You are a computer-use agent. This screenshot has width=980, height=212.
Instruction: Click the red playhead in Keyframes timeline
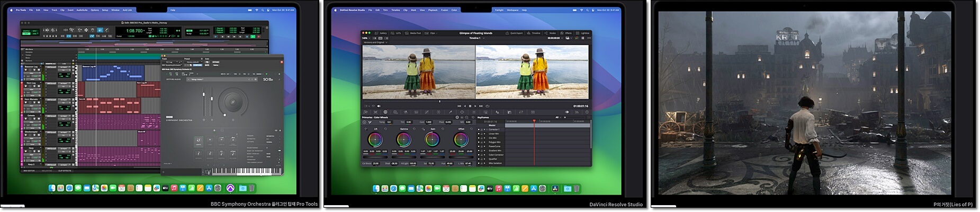point(534,121)
